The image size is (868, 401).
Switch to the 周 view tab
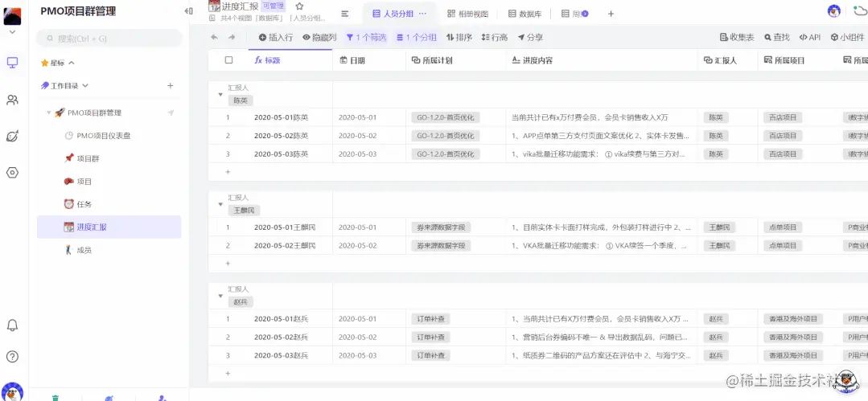(574, 14)
